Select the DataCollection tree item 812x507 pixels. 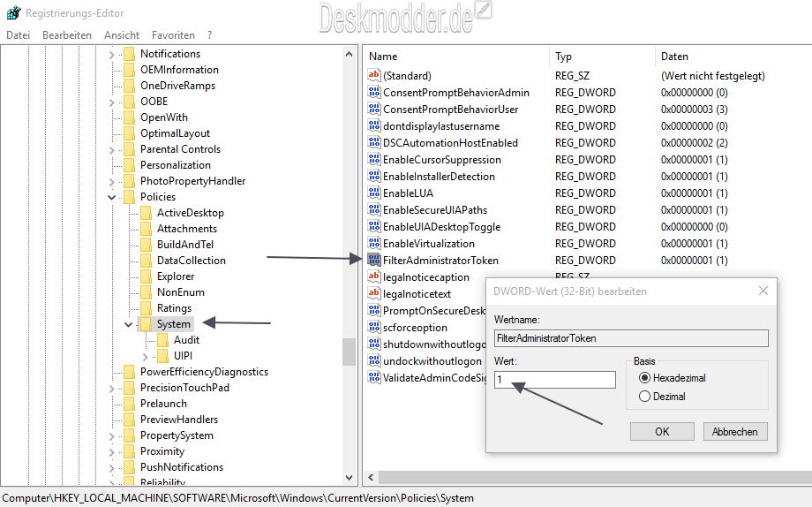tap(192, 261)
